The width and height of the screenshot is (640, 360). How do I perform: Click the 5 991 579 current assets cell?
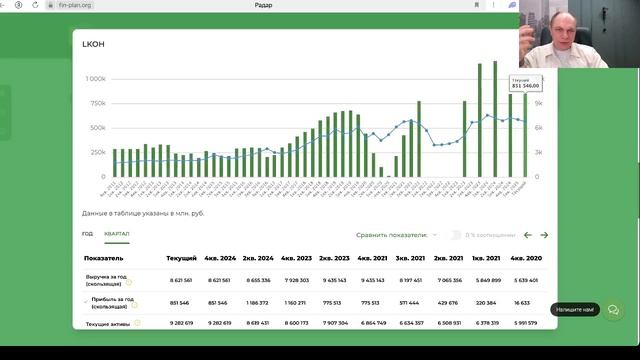pos(526,323)
